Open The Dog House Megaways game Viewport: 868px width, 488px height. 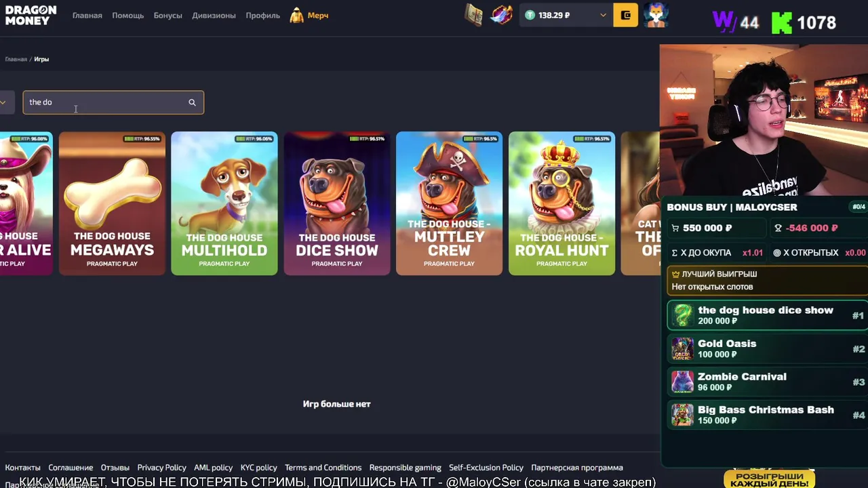point(112,203)
